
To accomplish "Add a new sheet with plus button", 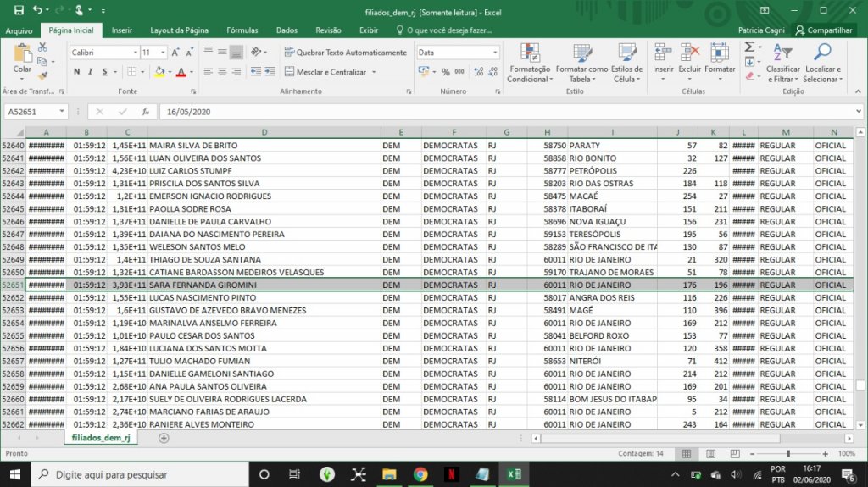I will tap(164, 438).
